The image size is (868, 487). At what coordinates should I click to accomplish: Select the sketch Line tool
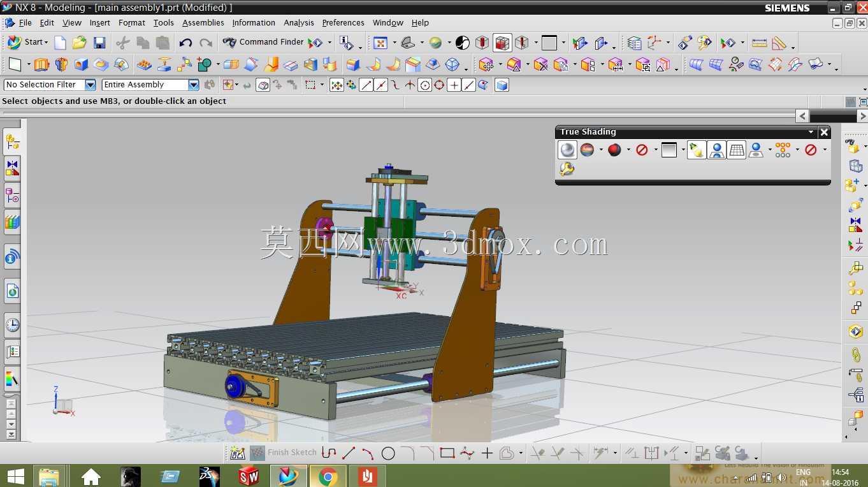pyautogui.click(x=349, y=453)
